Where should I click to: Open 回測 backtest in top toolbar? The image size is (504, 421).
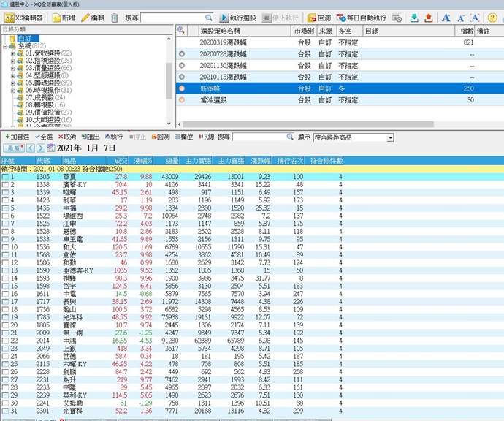tap(318, 18)
